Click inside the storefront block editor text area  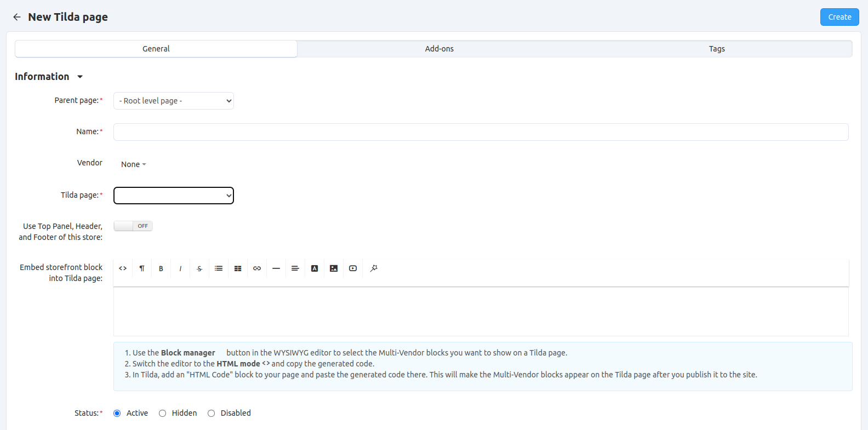click(481, 312)
